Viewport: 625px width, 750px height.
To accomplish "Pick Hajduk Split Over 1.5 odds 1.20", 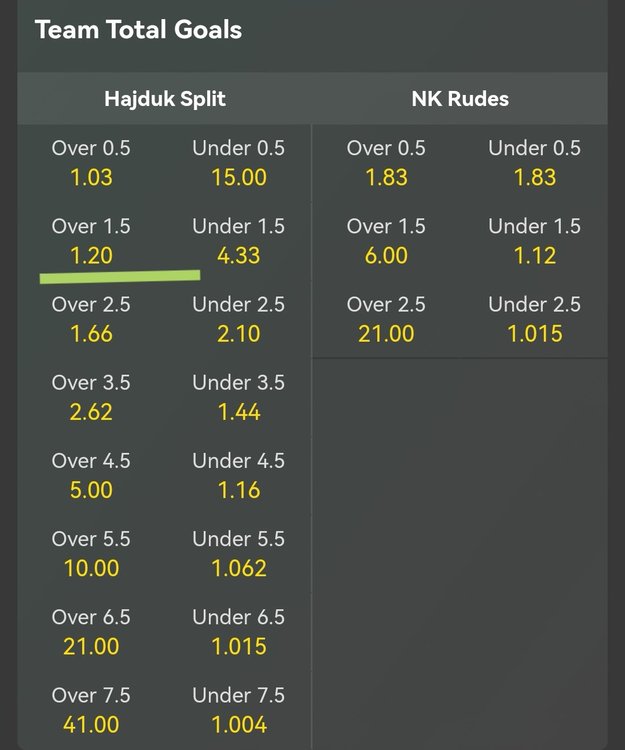I will point(91,242).
